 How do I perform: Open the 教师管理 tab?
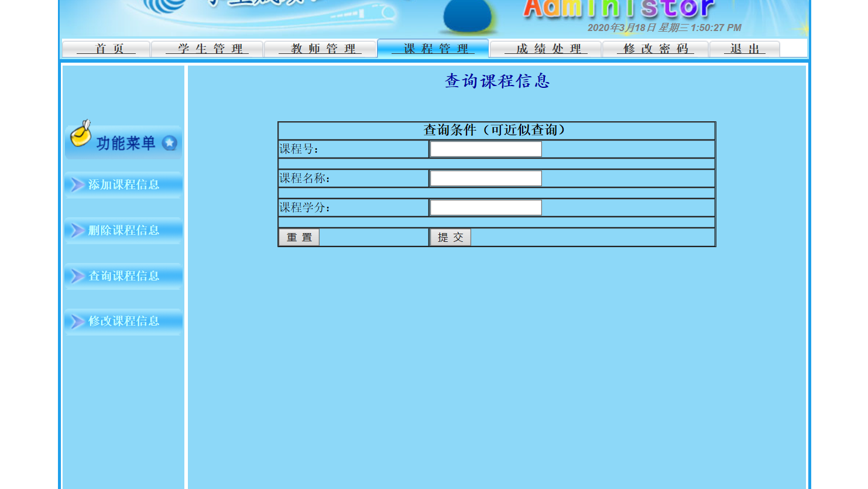[320, 49]
